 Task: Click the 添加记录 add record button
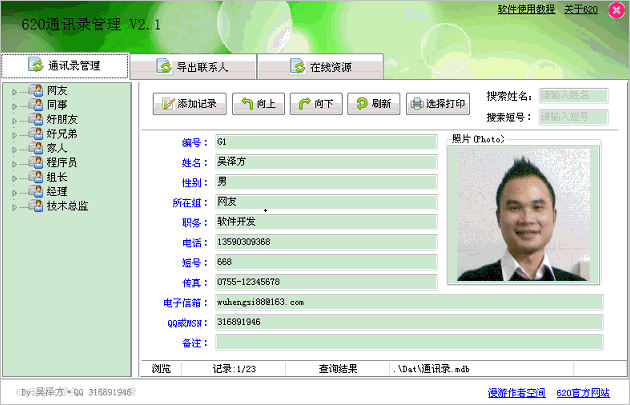coord(190,103)
